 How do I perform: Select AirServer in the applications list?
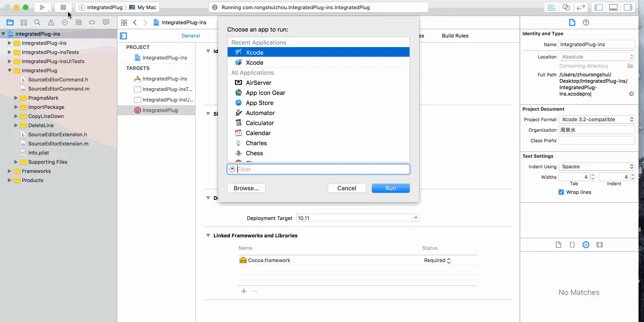[319, 83]
